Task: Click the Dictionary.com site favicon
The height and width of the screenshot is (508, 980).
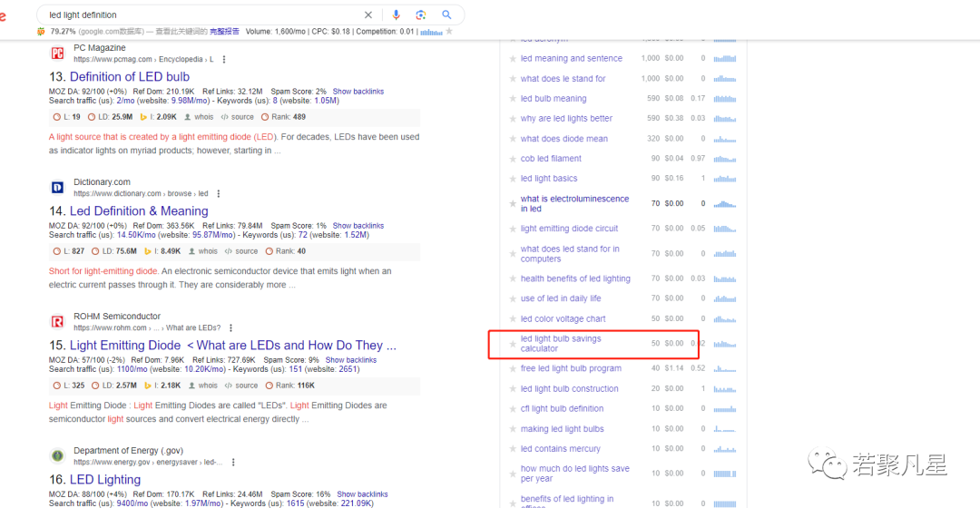Action: pos(57,188)
